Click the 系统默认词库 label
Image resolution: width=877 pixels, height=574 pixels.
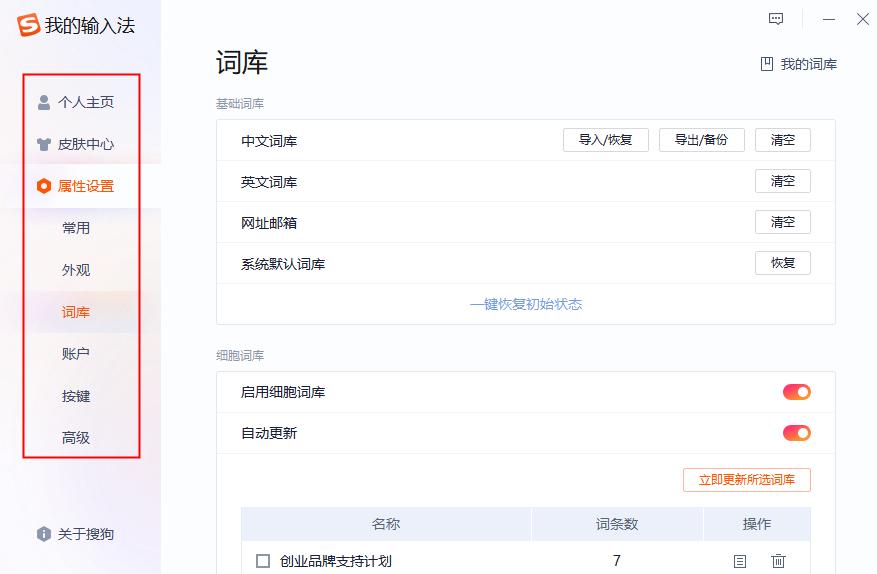(x=283, y=264)
